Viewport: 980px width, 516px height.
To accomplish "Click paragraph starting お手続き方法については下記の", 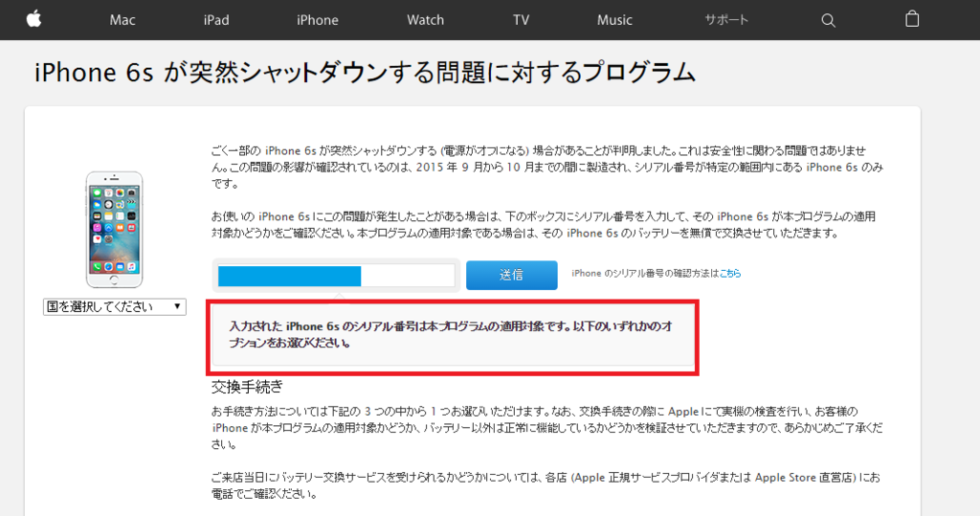I will pyautogui.click(x=546, y=428).
